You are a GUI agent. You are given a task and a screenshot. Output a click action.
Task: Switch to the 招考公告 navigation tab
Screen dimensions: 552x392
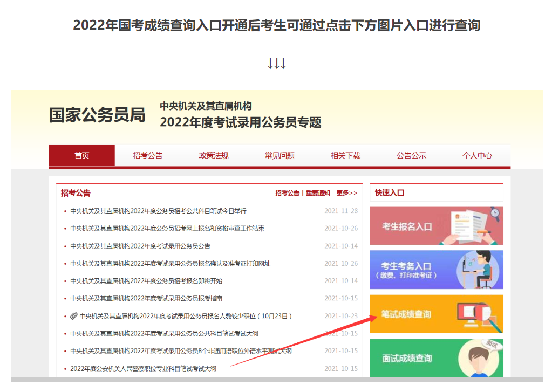148,155
